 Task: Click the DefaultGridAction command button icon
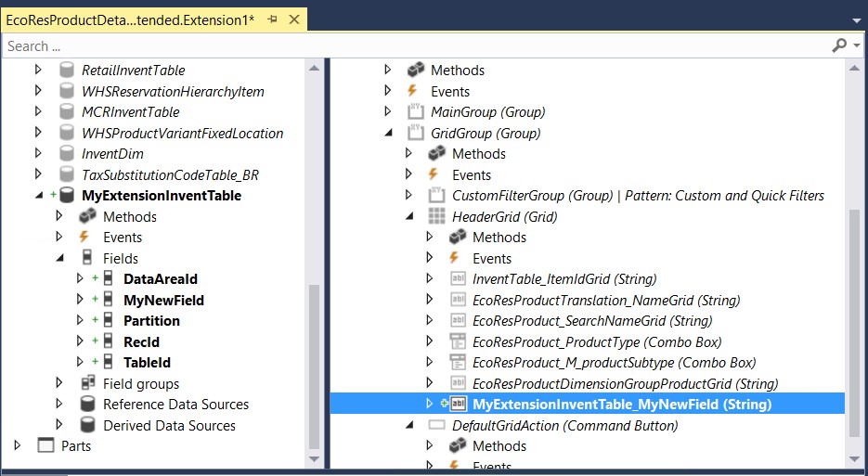pos(436,425)
